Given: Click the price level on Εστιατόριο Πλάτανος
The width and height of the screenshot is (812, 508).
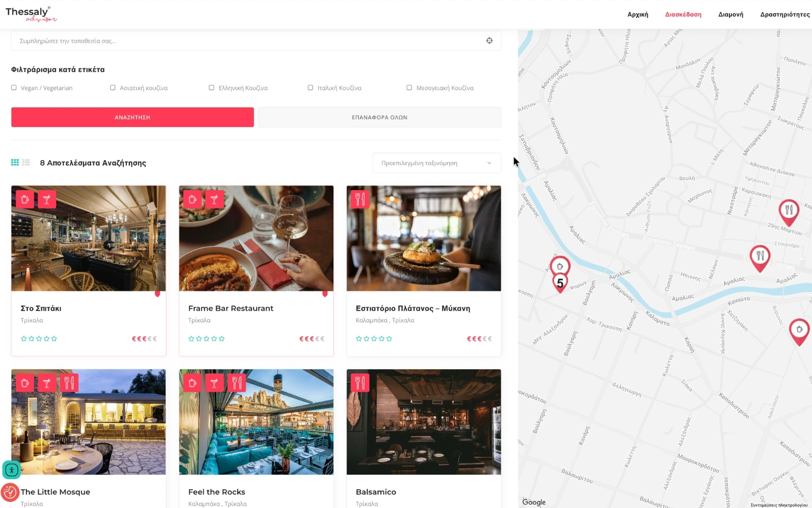Looking at the screenshot, I should [x=479, y=339].
